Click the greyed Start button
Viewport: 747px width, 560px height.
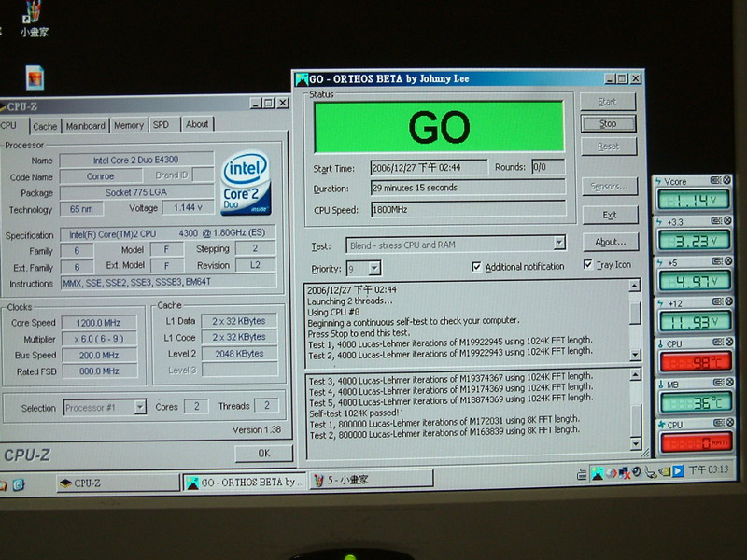click(x=608, y=102)
